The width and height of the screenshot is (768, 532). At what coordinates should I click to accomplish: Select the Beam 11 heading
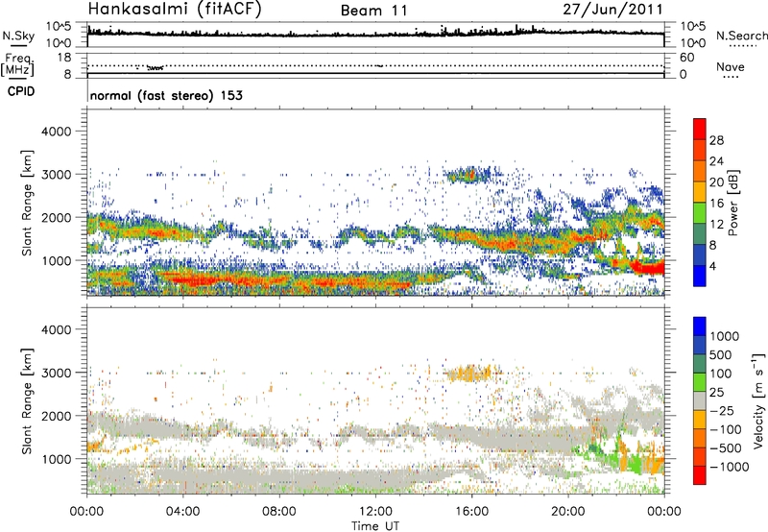click(x=374, y=11)
